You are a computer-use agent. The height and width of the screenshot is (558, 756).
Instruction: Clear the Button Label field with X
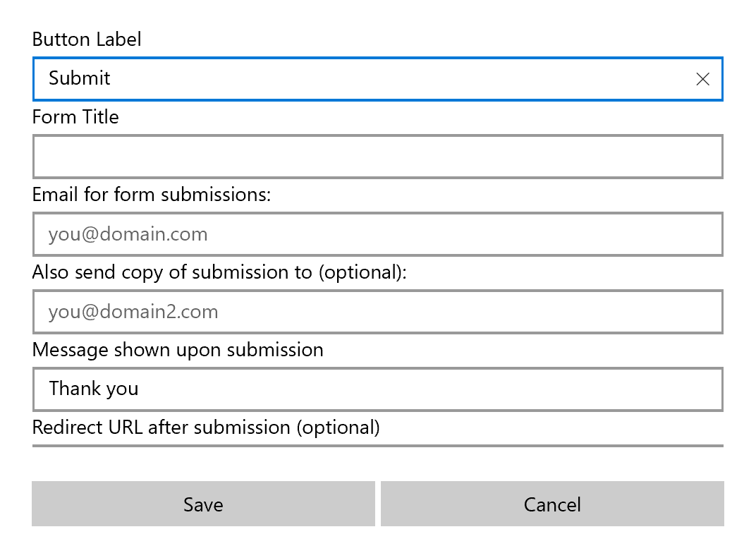(702, 79)
